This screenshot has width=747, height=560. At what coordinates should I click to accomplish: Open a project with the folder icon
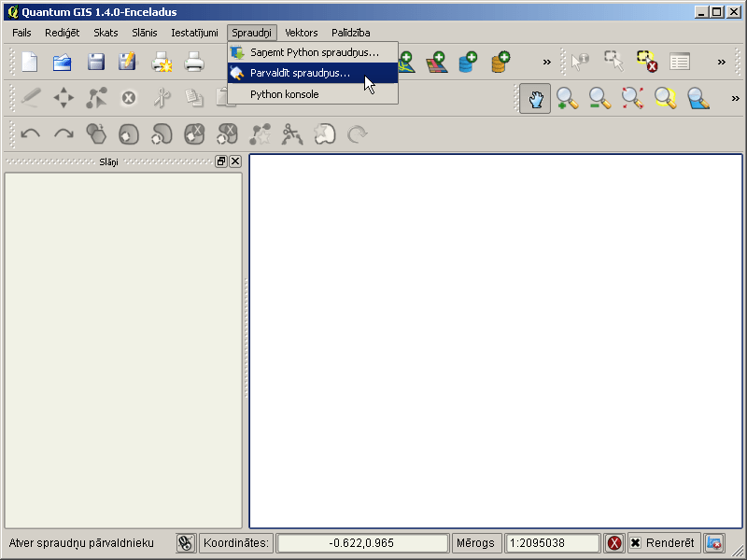(x=63, y=62)
